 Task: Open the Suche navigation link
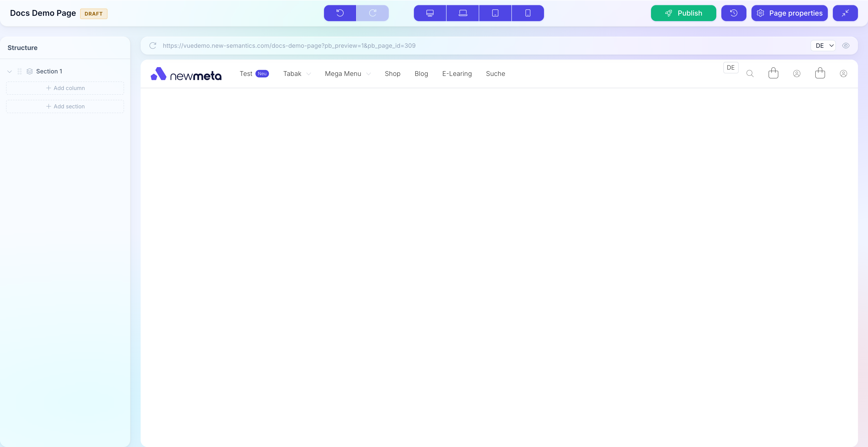point(495,74)
